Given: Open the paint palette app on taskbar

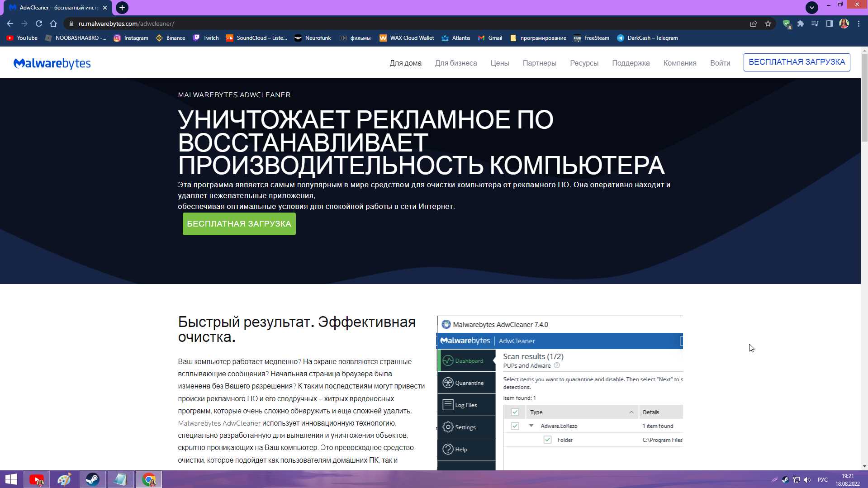Looking at the screenshot, I should tap(64, 479).
